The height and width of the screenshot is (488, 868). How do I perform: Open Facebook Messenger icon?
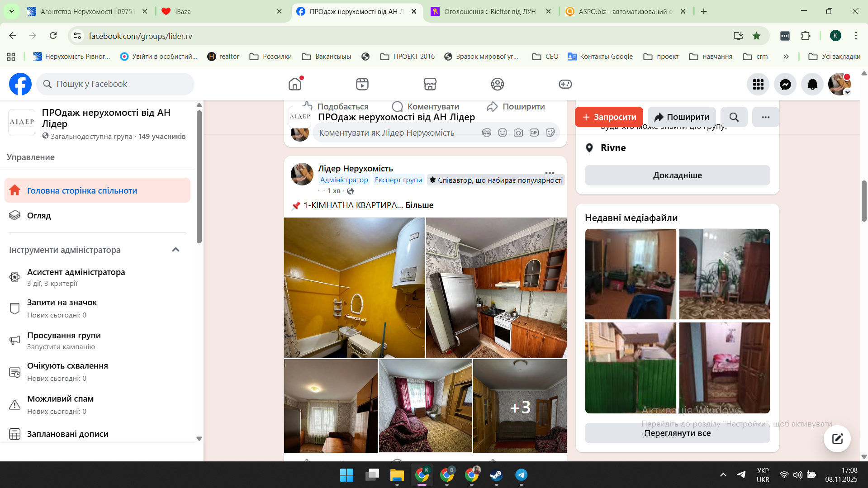click(785, 84)
